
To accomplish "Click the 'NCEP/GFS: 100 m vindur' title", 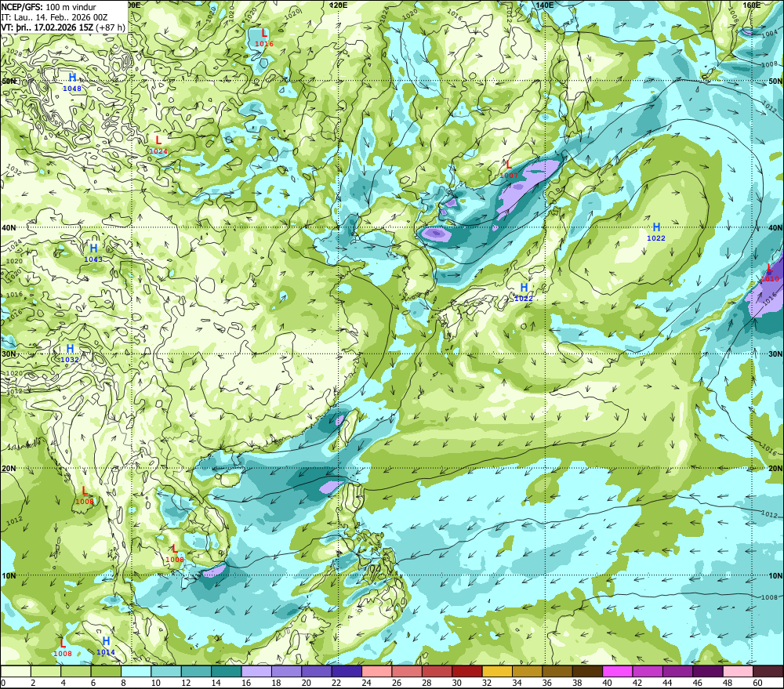I will click(x=49, y=7).
